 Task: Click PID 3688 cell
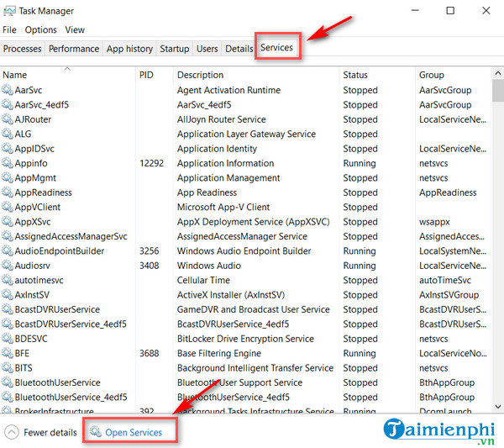click(150, 353)
